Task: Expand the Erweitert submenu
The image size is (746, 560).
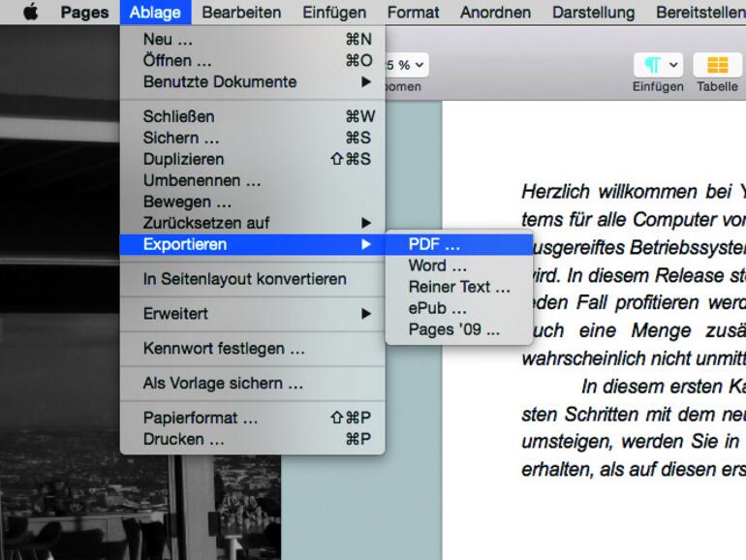Action: [x=253, y=314]
